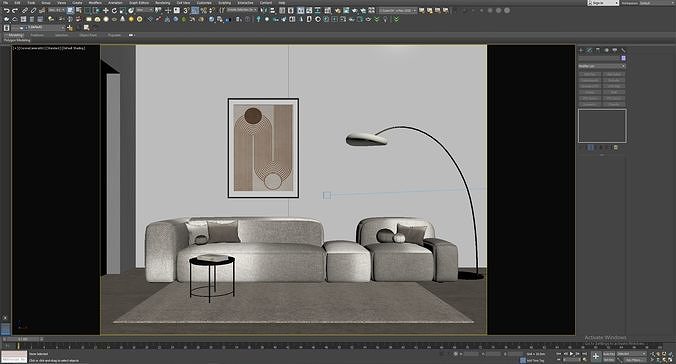Open the render preset dropdown on toolbar

[x=397, y=10]
